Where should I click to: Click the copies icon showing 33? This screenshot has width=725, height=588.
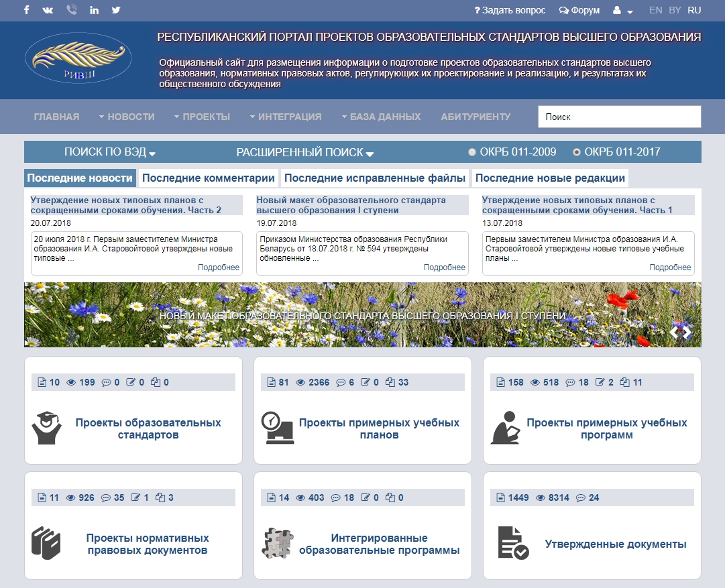pos(391,382)
